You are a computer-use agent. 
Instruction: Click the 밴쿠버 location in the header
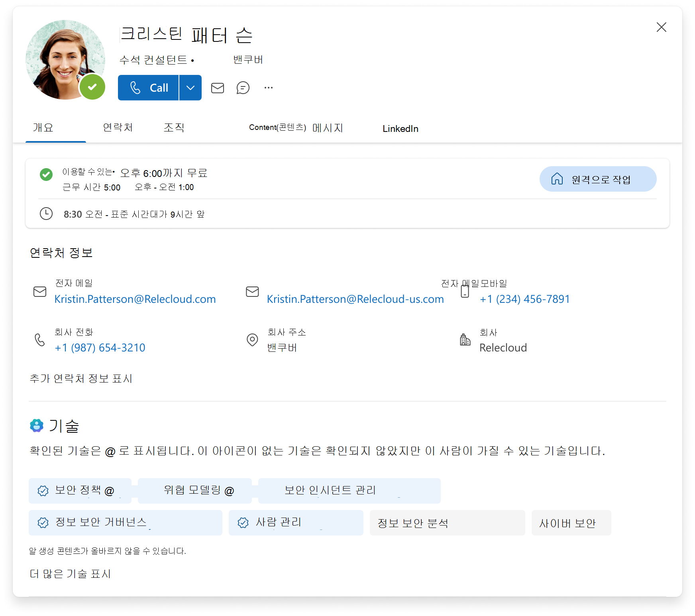pyautogui.click(x=248, y=60)
